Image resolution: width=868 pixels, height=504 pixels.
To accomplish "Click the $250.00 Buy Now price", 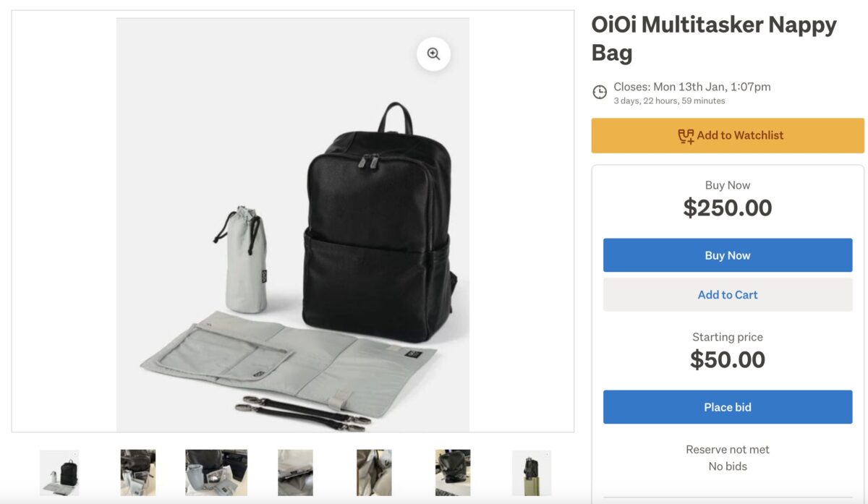I will coord(728,208).
